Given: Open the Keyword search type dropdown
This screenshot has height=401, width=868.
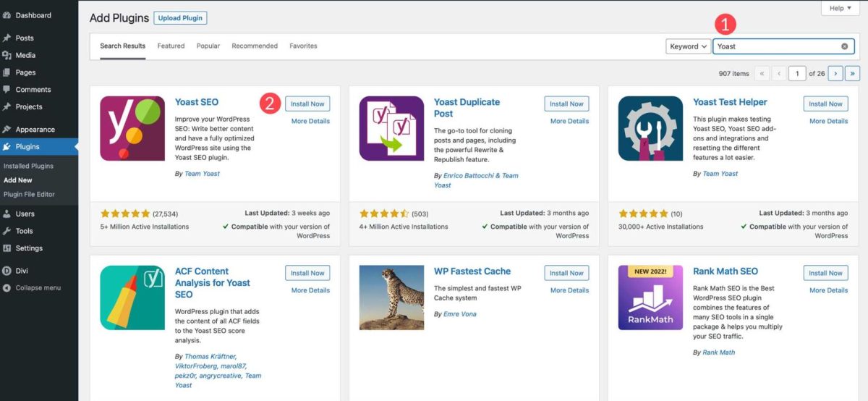Looking at the screenshot, I should point(687,46).
